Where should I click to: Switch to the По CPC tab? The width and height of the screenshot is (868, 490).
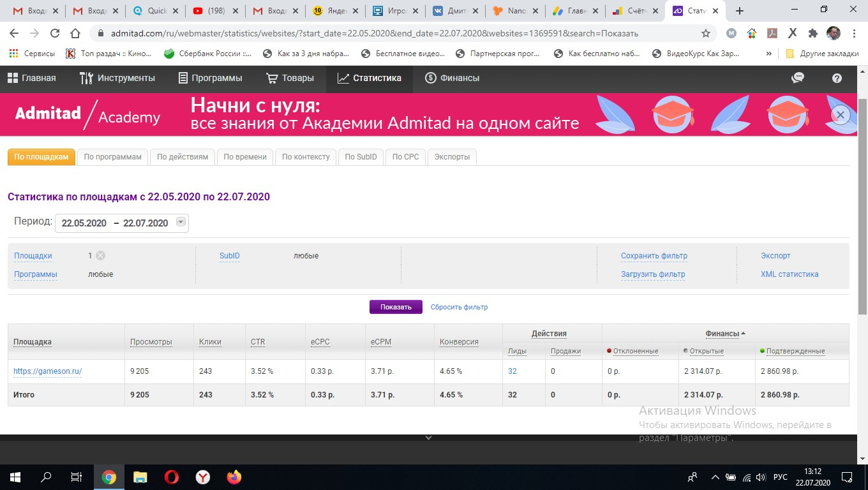(406, 157)
